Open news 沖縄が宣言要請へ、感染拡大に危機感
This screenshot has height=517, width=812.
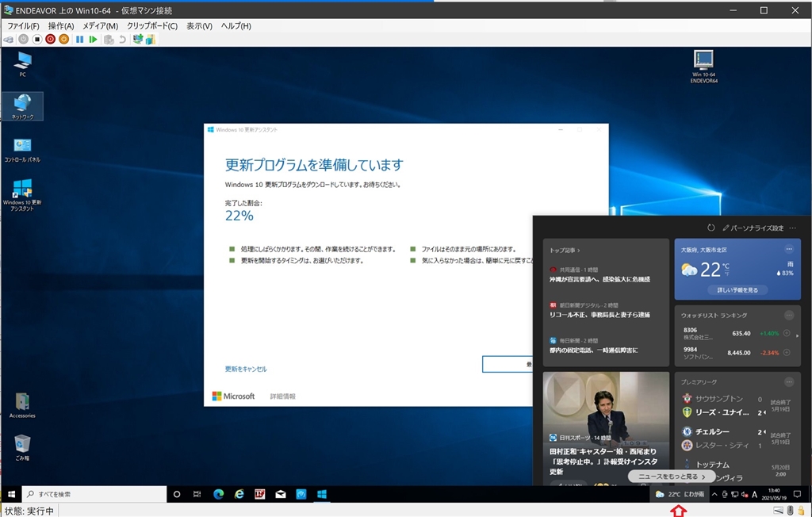[599, 279]
